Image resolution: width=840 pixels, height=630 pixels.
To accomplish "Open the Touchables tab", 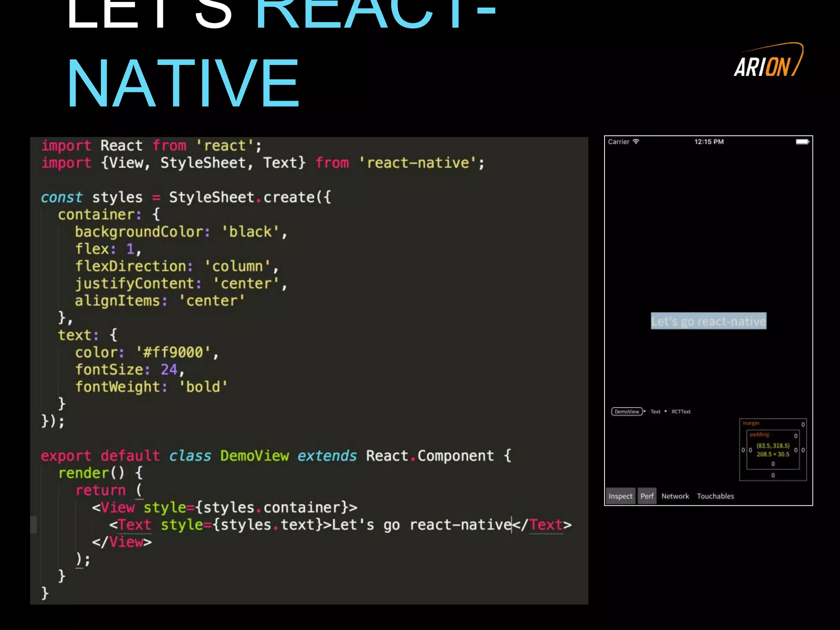I will (715, 496).
